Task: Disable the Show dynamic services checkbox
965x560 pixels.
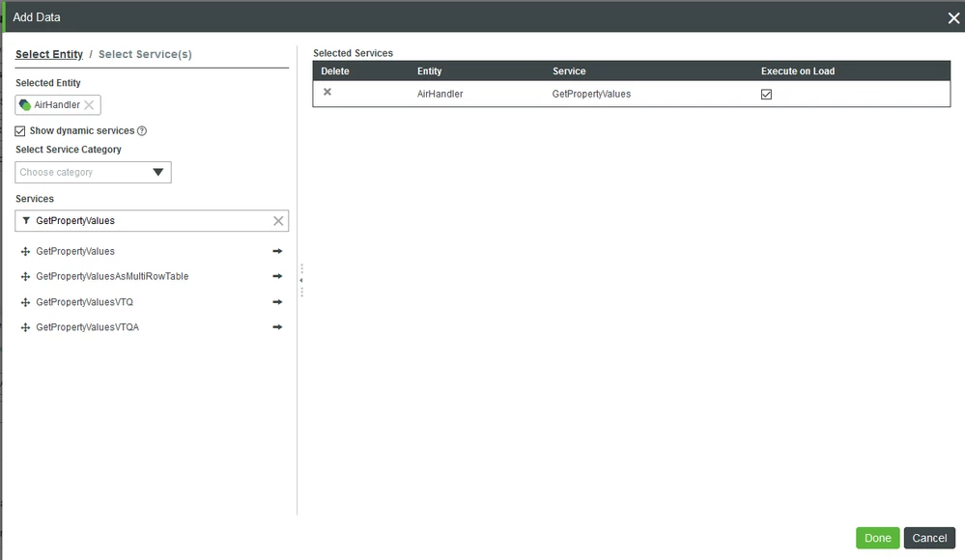Action: (x=19, y=130)
